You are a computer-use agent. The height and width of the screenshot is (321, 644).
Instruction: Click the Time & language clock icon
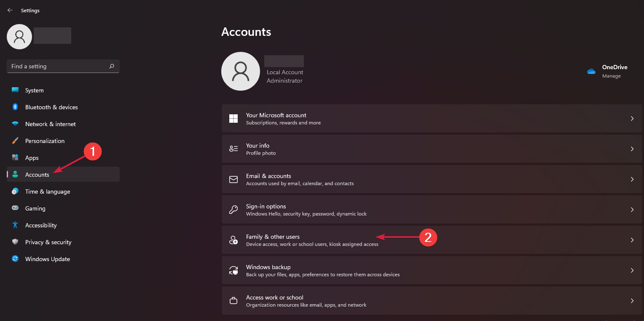[15, 192]
